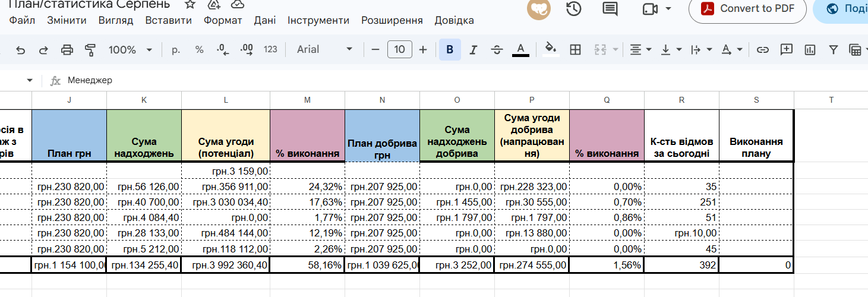
Task: Open version history clock icon
Action: pos(573,8)
